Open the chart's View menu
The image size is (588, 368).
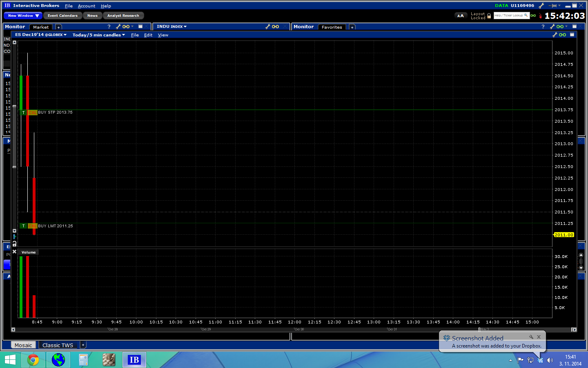[163, 35]
